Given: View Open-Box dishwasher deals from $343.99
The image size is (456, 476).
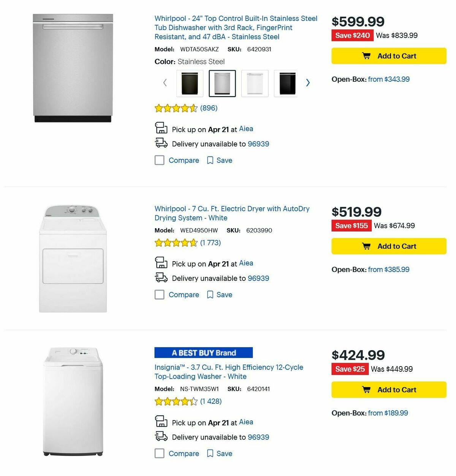Looking at the screenshot, I should coord(388,79).
